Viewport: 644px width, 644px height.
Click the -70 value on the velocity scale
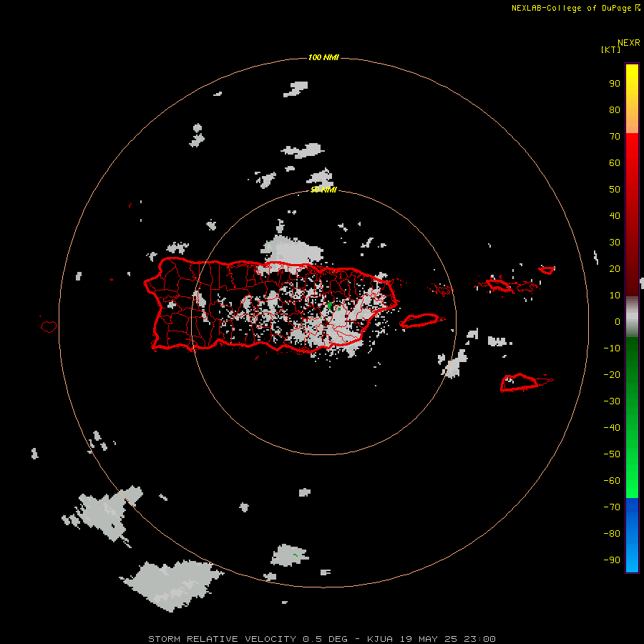(x=612, y=507)
